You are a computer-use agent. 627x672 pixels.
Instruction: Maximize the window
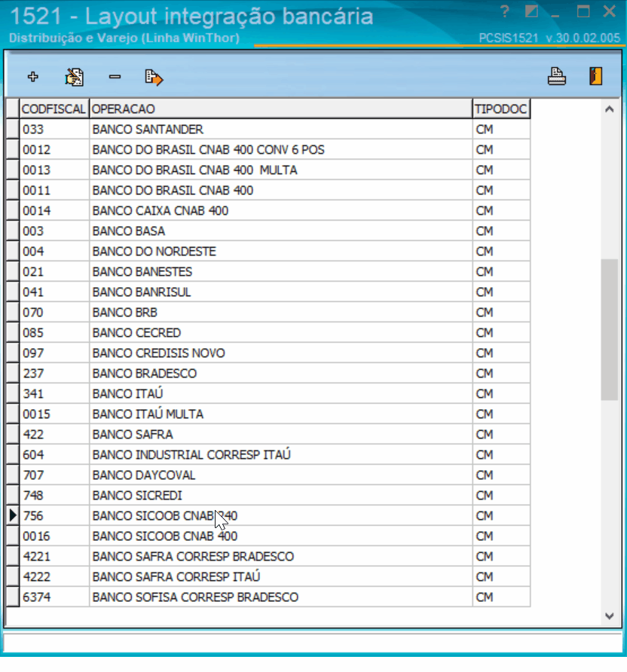click(x=583, y=11)
